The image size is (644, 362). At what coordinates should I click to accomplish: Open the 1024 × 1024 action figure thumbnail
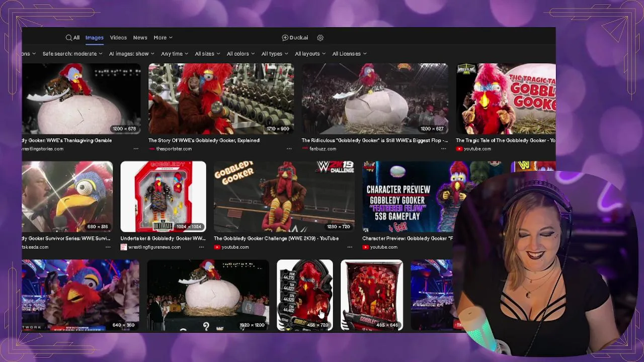[163, 197]
